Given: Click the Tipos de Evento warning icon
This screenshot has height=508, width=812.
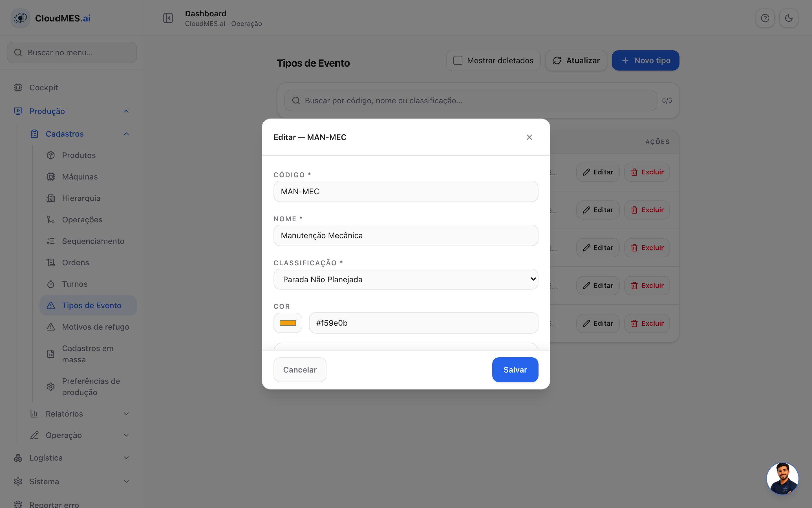Looking at the screenshot, I should click(51, 305).
